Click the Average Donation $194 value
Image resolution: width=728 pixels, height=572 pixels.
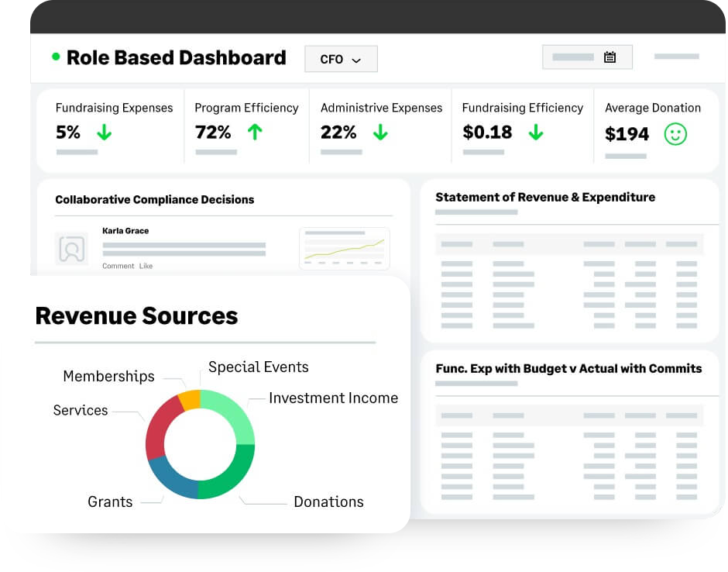point(627,134)
